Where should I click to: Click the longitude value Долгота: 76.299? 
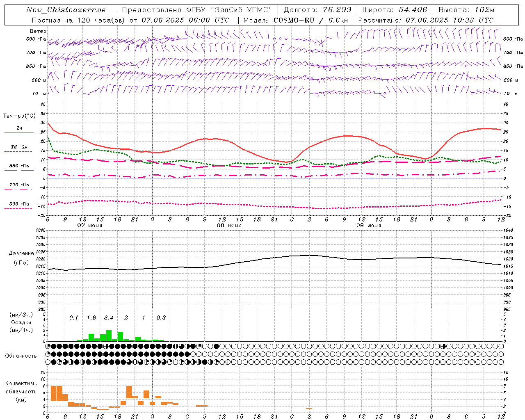317,10
